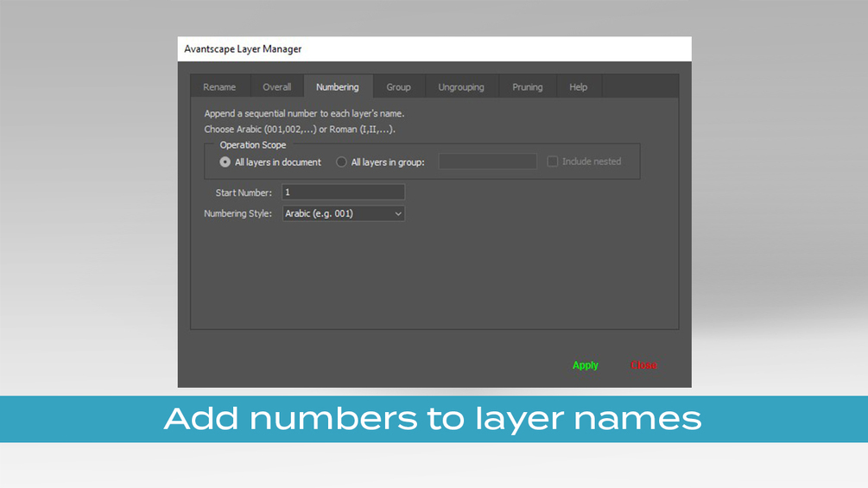Open the Overall tab
868x488 pixels.
pos(276,87)
